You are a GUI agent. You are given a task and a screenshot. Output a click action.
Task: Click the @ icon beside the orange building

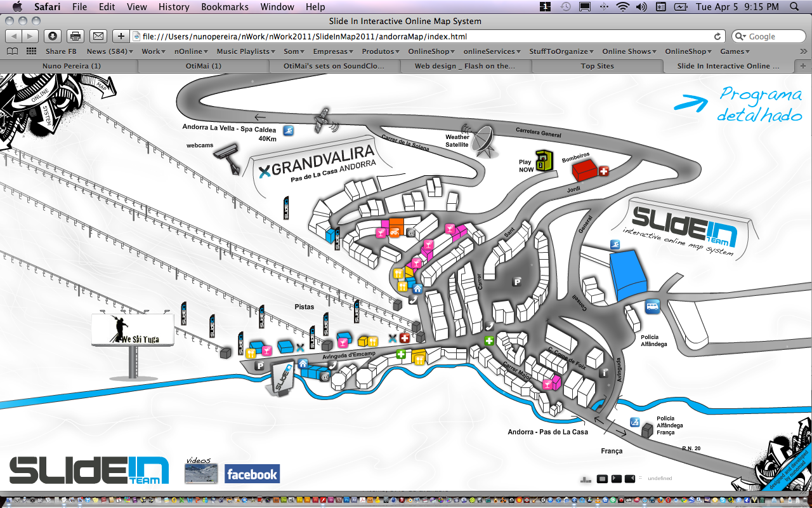tap(410, 233)
